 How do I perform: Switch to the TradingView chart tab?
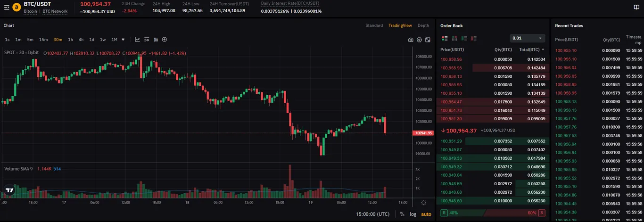[400, 25]
